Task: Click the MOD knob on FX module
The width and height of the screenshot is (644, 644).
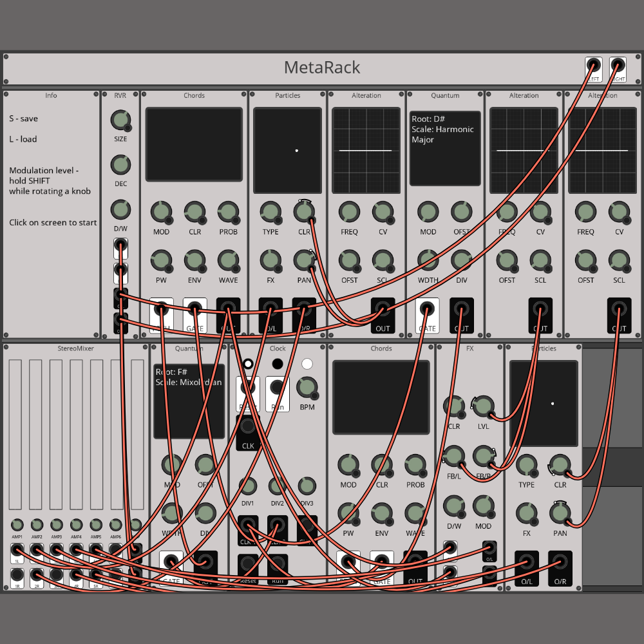Action: click(484, 506)
